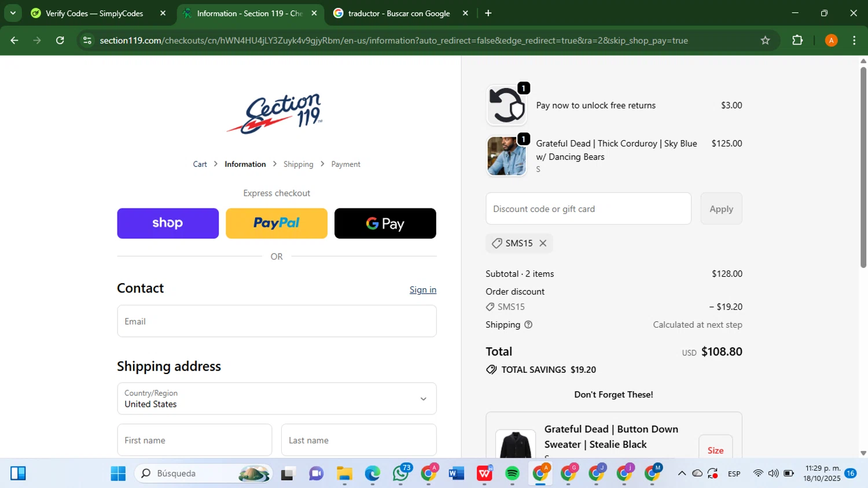This screenshot has width=868, height=488.
Task: Open the Chrome profile avatar
Action: [x=831, y=41]
